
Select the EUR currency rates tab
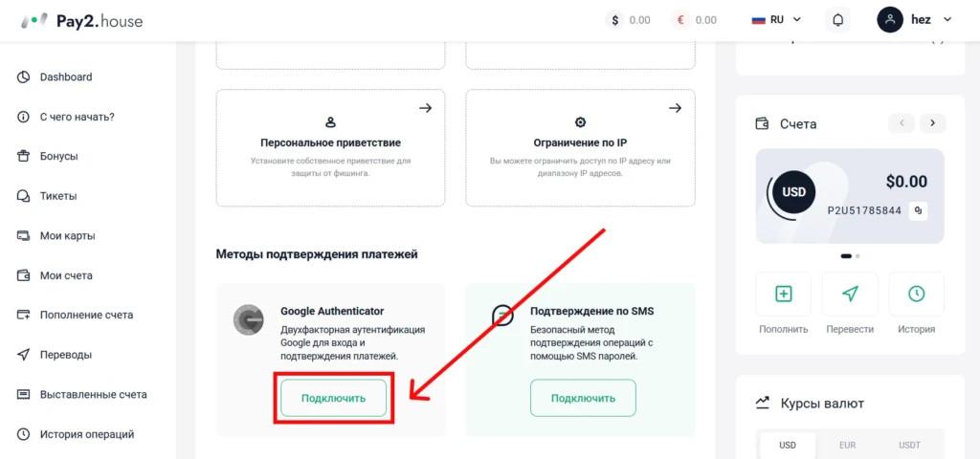click(x=848, y=446)
